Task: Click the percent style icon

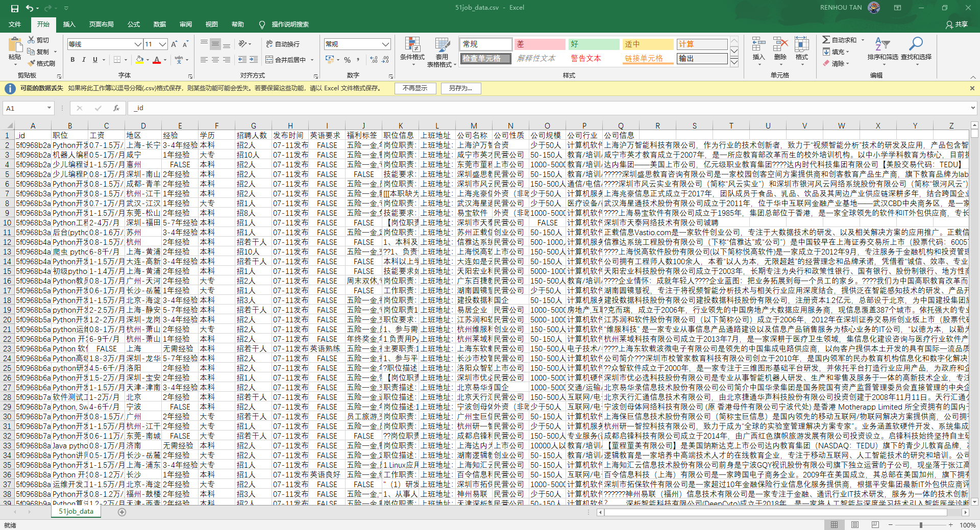Action: tap(347, 60)
